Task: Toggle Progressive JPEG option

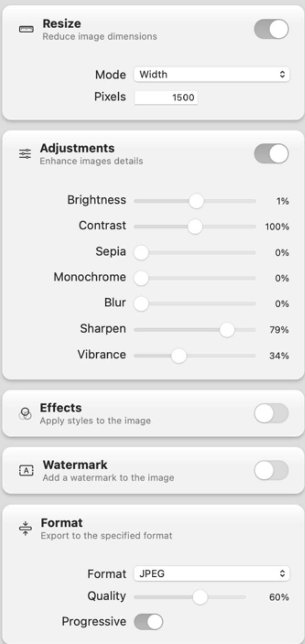Action: click(x=148, y=622)
